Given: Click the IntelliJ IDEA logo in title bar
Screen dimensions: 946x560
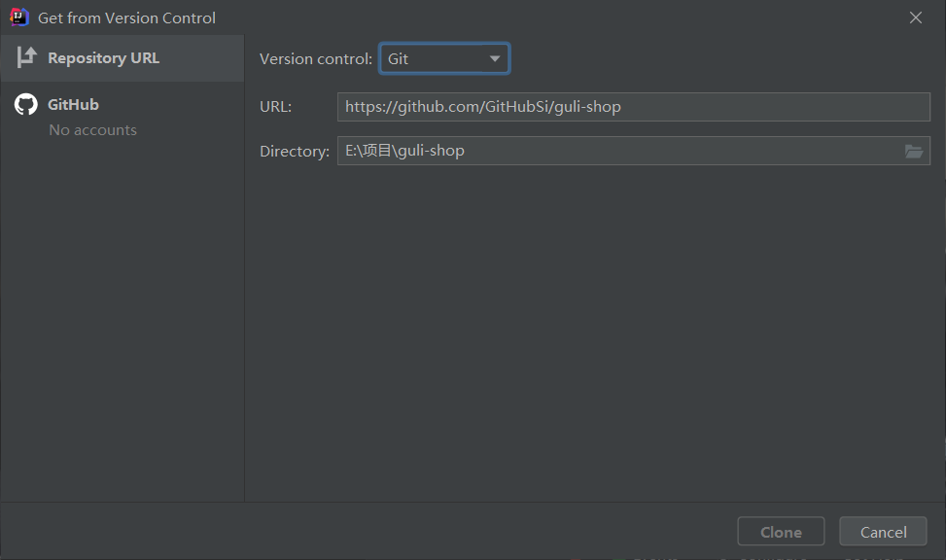Looking at the screenshot, I should 19,17.
